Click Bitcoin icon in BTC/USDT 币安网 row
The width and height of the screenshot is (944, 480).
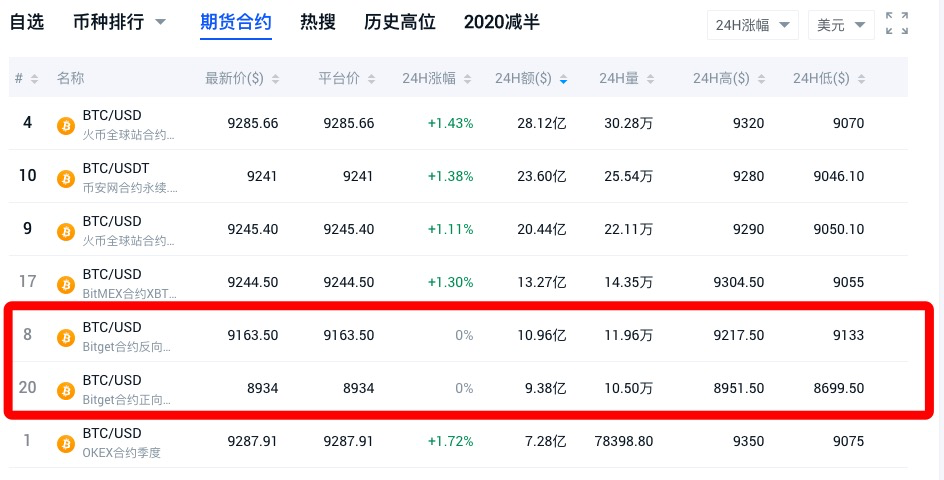click(x=66, y=179)
